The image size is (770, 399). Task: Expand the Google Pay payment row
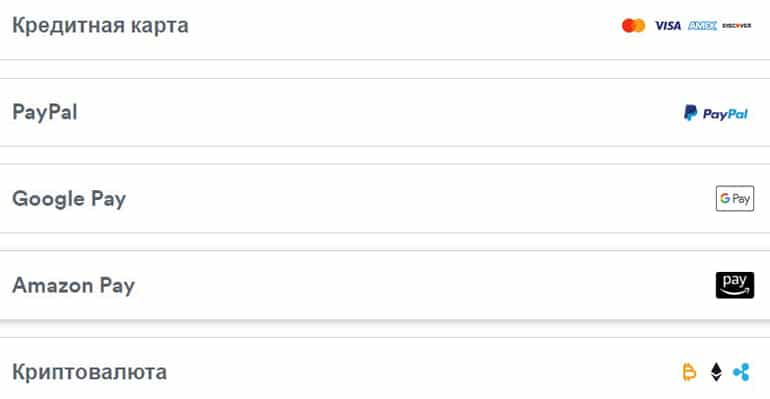pos(385,199)
